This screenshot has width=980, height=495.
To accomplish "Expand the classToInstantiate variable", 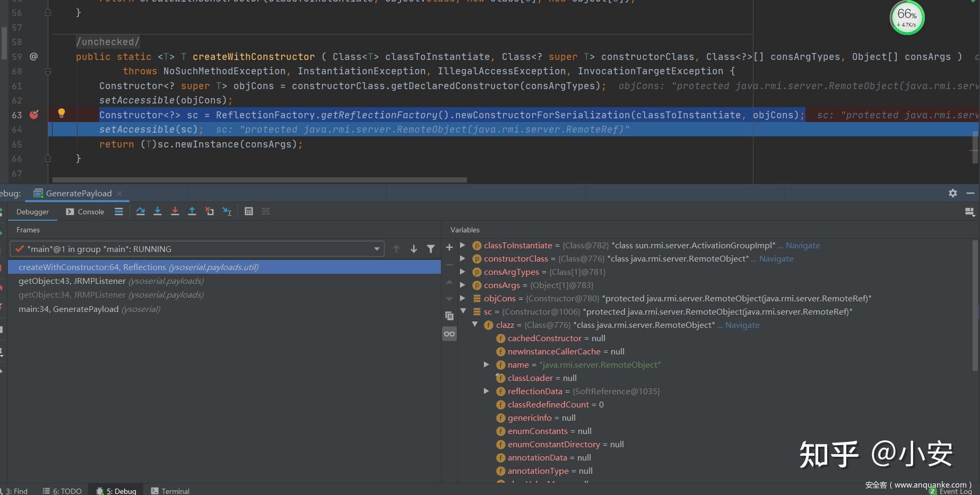I will click(463, 245).
